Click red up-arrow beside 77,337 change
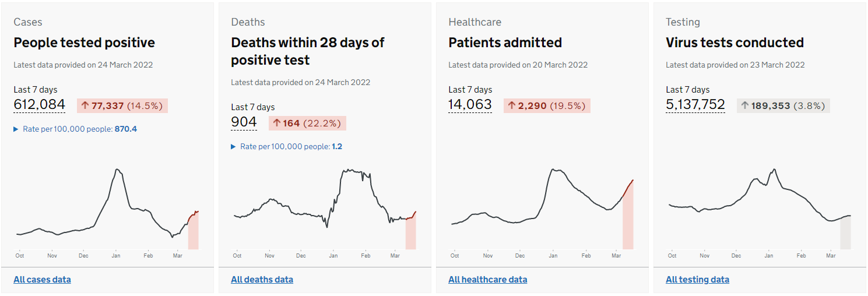Screen dimensions: 868x296 click(85, 105)
